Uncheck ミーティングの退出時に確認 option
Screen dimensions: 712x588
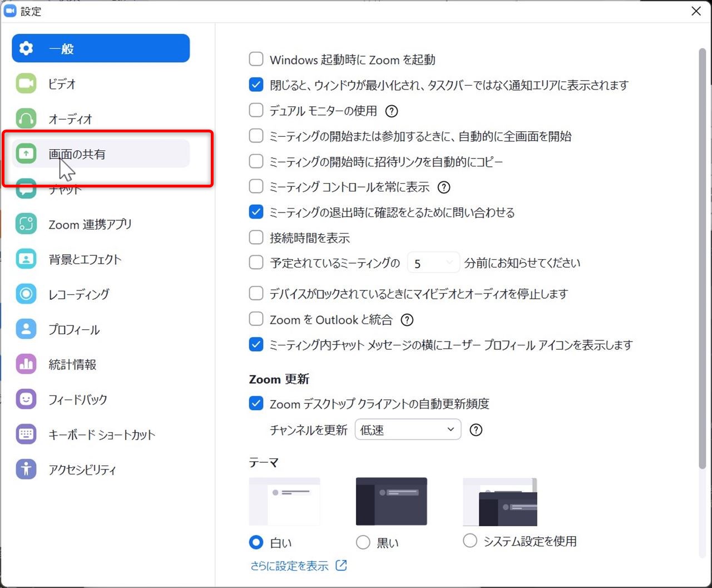[x=256, y=212]
